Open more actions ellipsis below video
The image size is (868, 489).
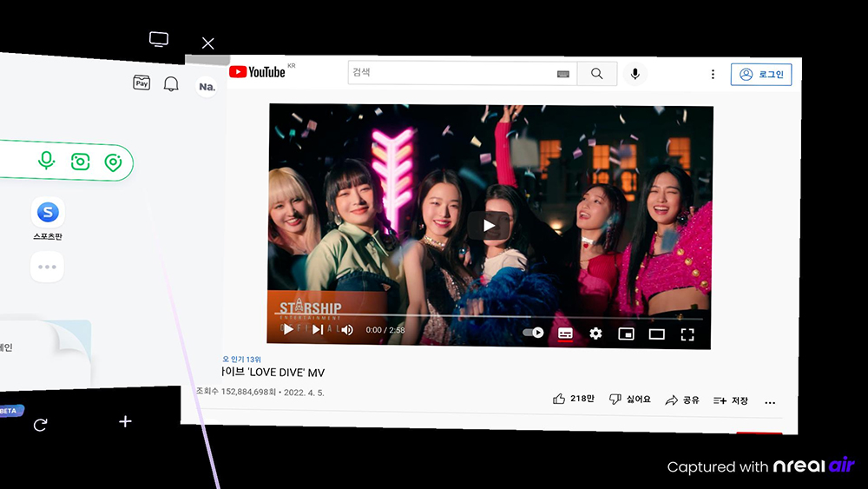(770, 403)
